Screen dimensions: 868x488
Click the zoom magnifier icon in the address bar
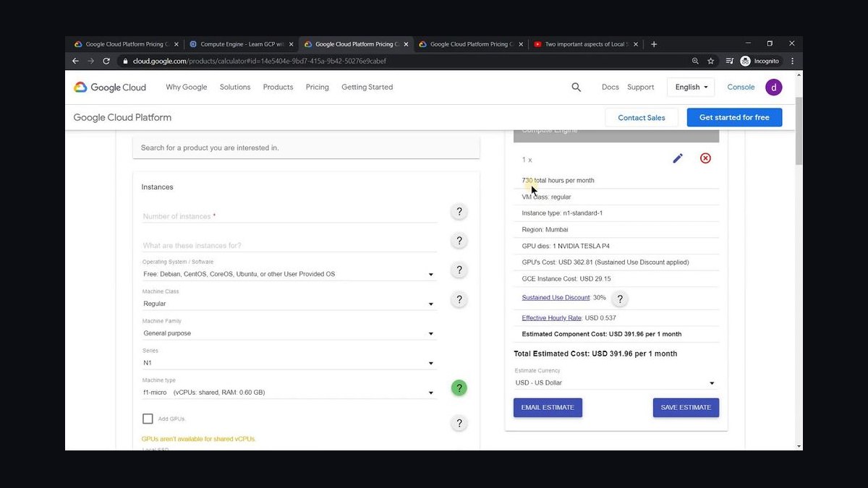tap(695, 61)
